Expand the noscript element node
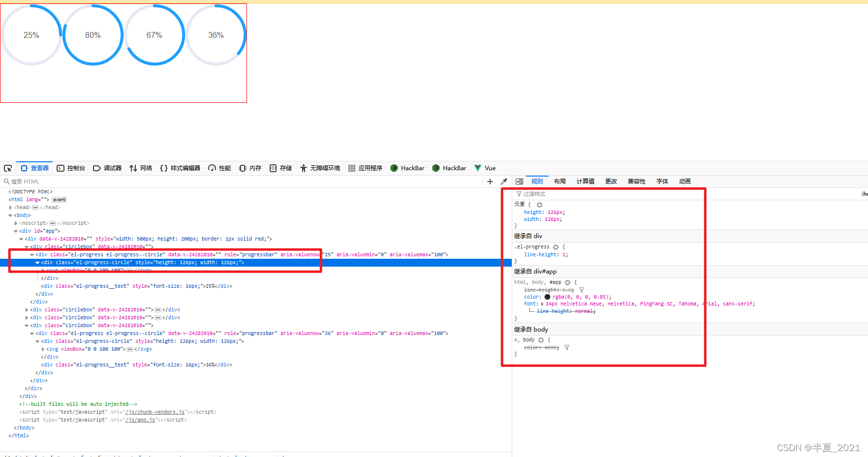The width and height of the screenshot is (868, 457). coord(16,223)
